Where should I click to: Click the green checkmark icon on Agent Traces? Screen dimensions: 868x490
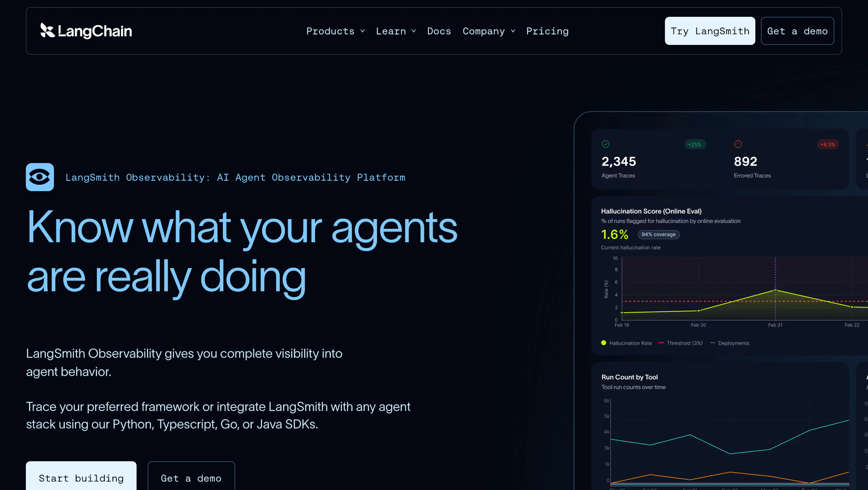(606, 144)
